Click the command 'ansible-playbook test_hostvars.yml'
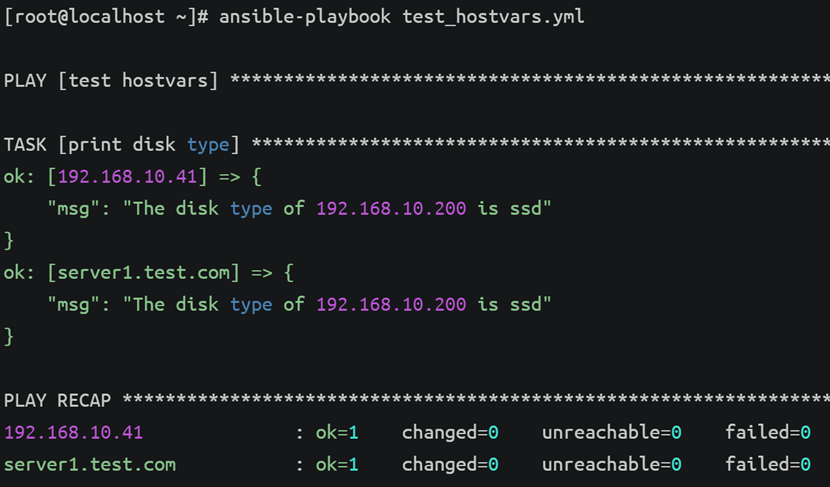Screen dimensions: 830x487 coord(402,17)
